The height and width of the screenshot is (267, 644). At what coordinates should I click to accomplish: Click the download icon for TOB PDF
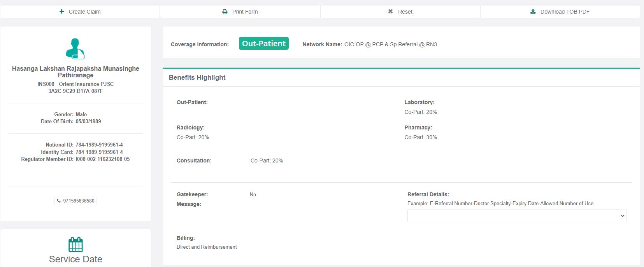tap(533, 12)
